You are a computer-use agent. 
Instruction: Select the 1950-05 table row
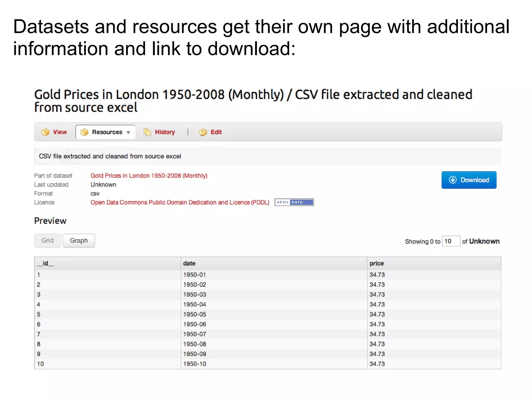point(195,314)
